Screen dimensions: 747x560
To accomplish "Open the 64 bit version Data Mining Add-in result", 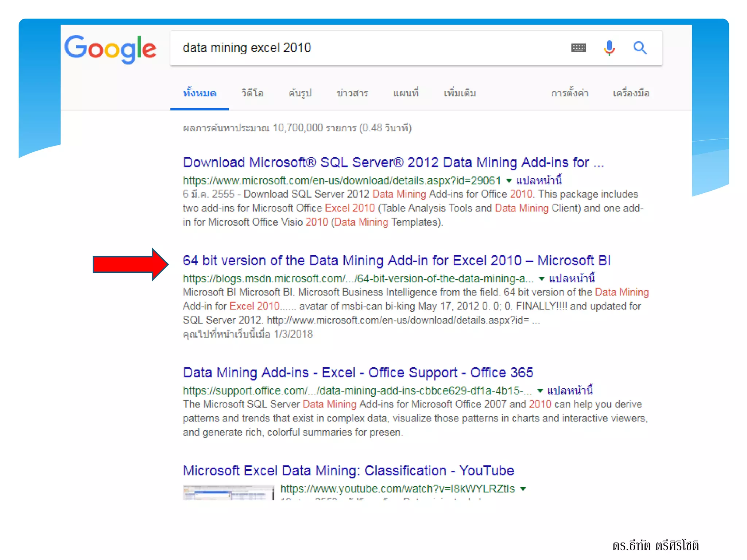I will pos(396,261).
